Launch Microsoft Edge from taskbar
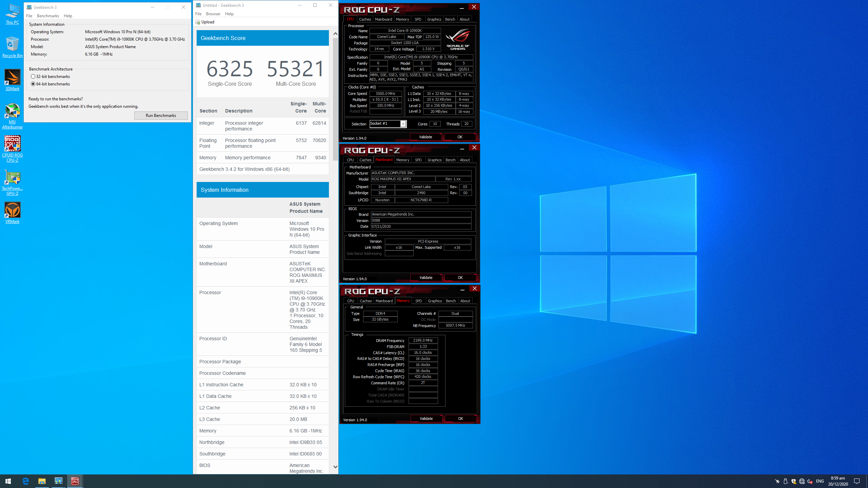The width and height of the screenshot is (868, 488). [x=25, y=481]
